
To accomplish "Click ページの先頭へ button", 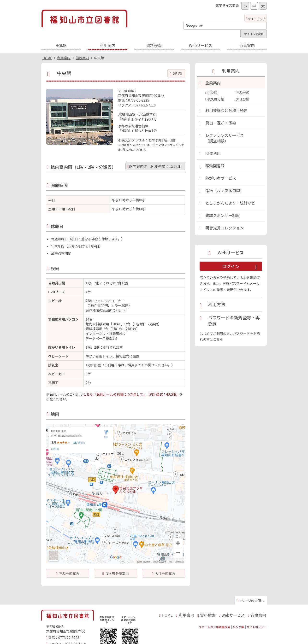I will tap(251, 601).
